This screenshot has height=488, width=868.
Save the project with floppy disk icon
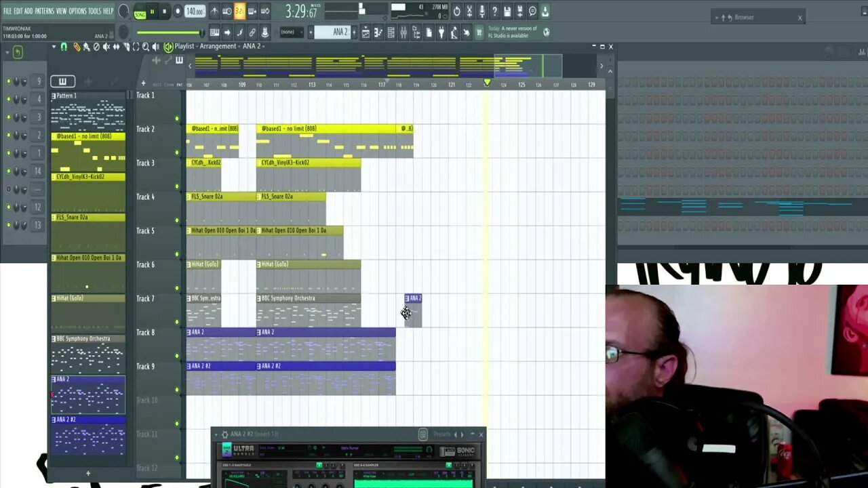[507, 11]
